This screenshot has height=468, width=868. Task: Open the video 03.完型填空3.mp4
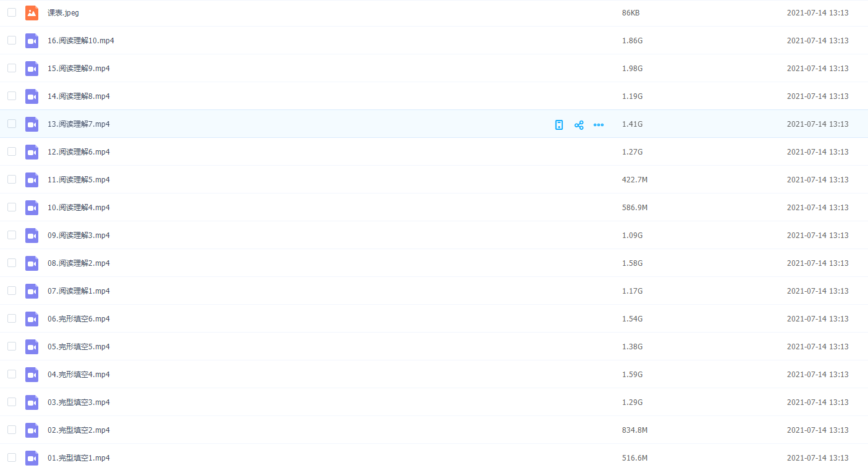(x=78, y=402)
